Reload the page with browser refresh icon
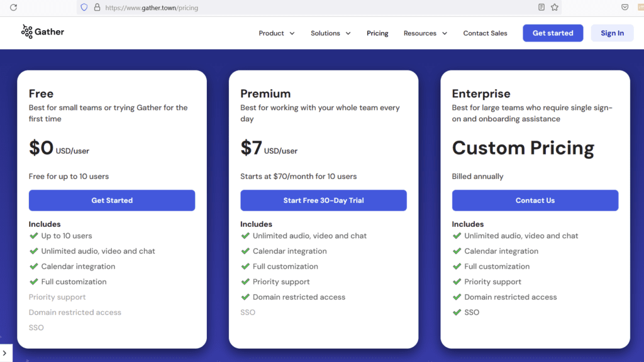Viewport: 644px width, 362px height. point(13,8)
